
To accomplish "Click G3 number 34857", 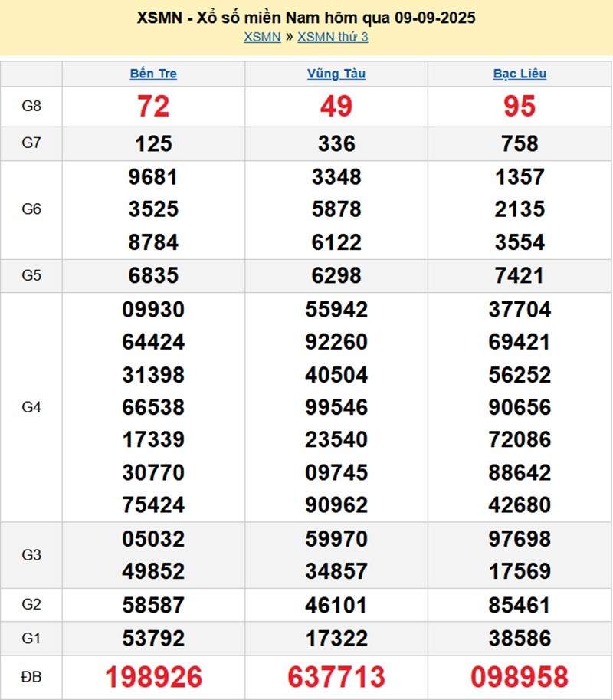I will 336,571.
